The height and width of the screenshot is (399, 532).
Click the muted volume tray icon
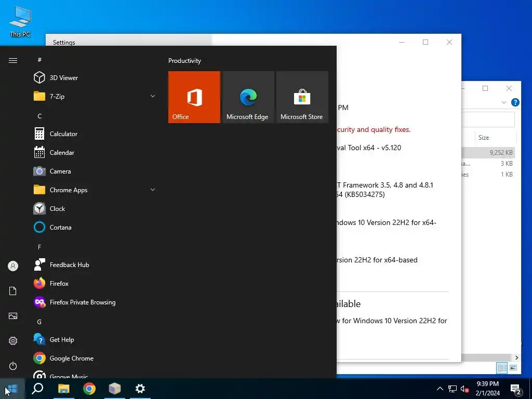coord(465,389)
